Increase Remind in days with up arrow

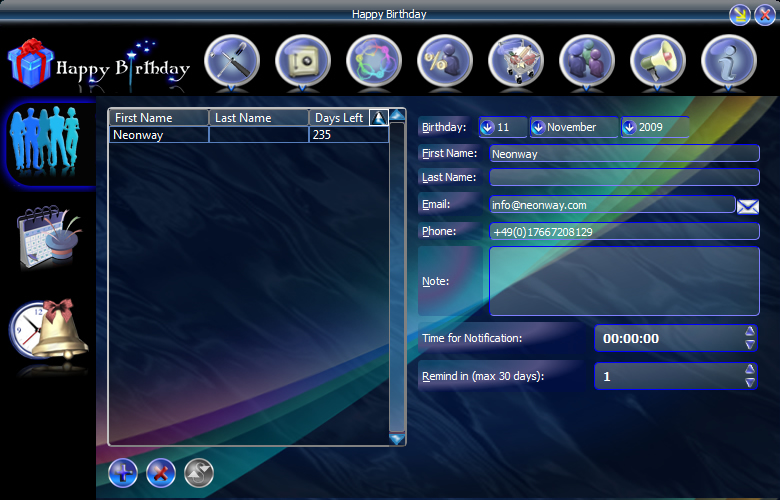(750, 369)
